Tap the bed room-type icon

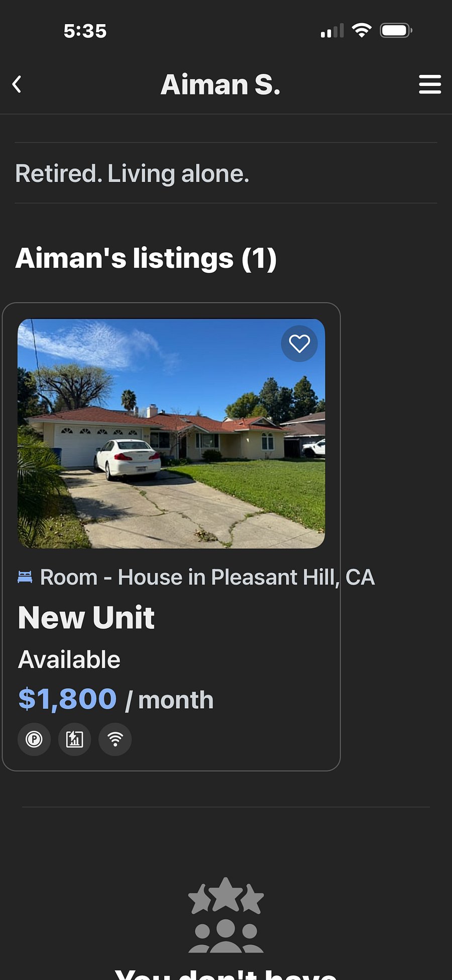[25, 577]
